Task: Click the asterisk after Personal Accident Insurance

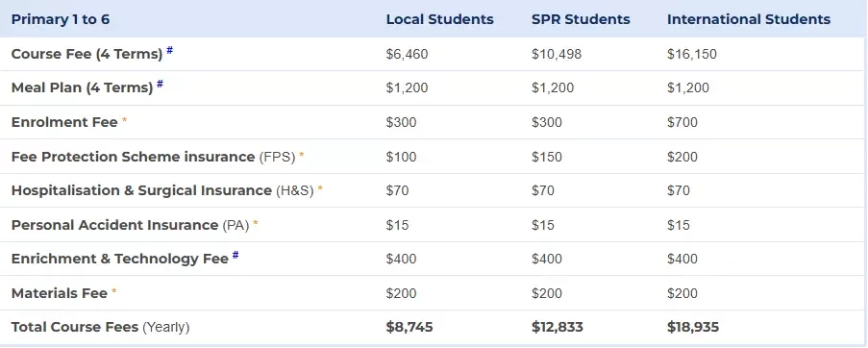Action: [255, 224]
